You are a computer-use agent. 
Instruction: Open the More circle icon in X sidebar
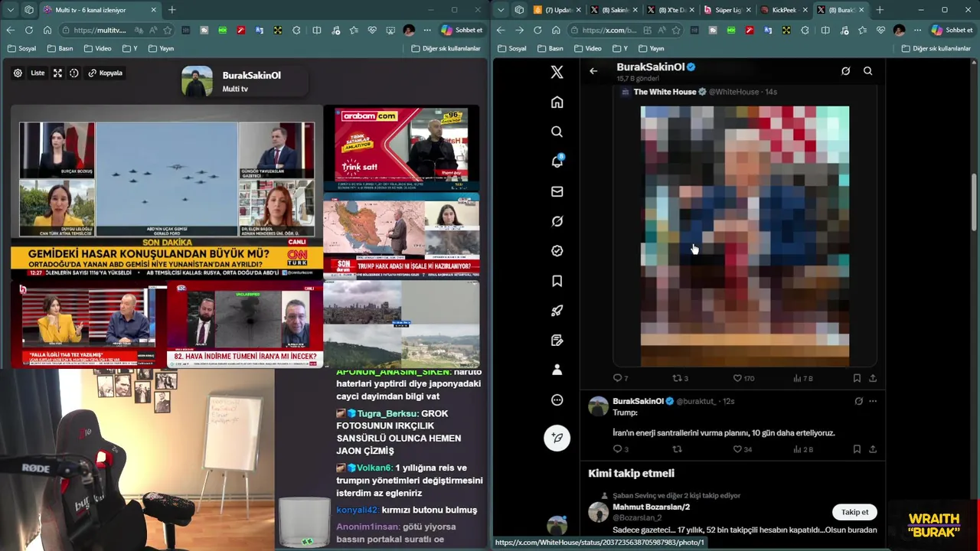click(557, 399)
